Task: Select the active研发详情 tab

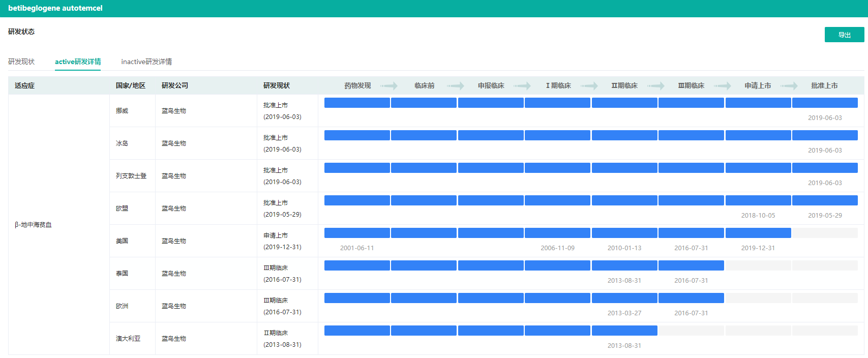Action: [78, 62]
